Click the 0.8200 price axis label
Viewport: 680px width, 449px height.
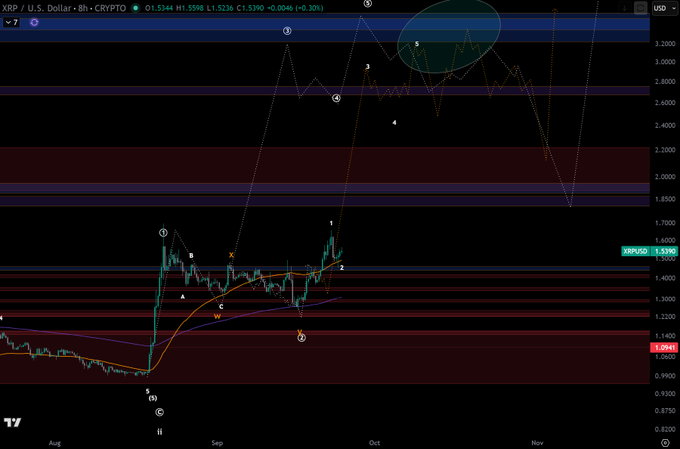(x=665, y=429)
